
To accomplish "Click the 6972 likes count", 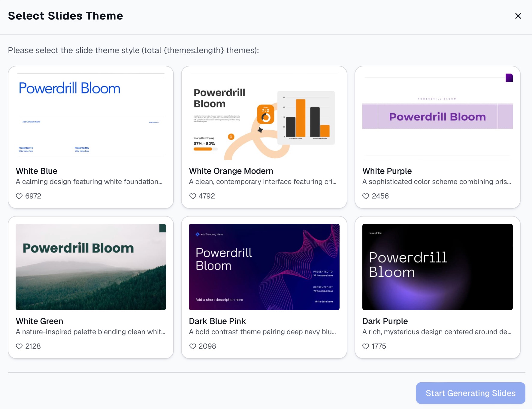I will click(33, 196).
